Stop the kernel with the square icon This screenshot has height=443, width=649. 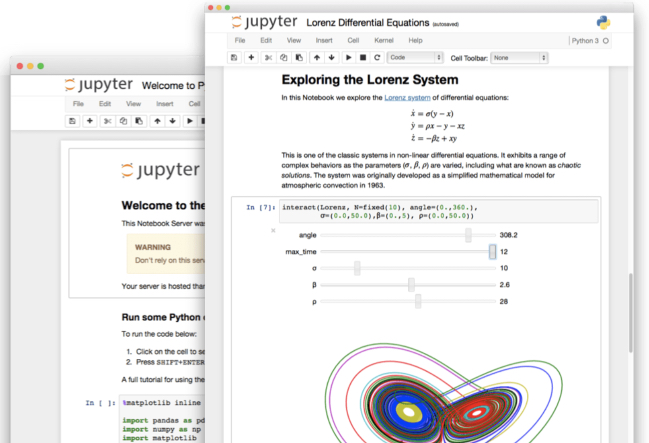click(363, 58)
